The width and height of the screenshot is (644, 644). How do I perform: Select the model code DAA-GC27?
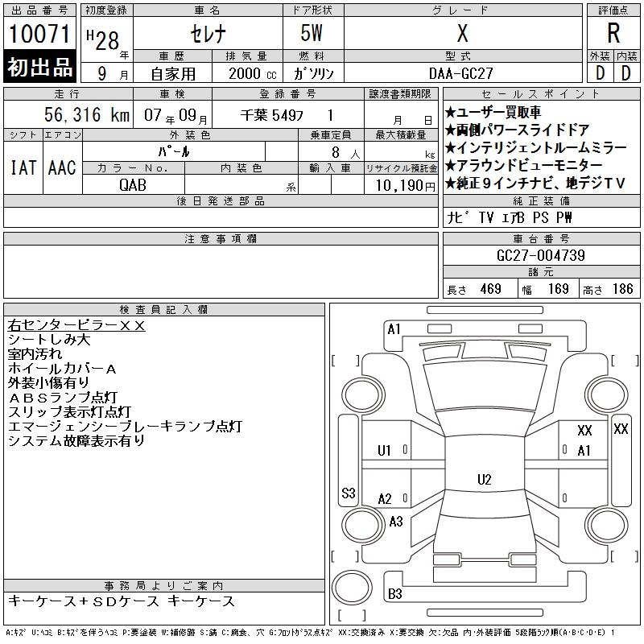pyautogui.click(x=460, y=73)
